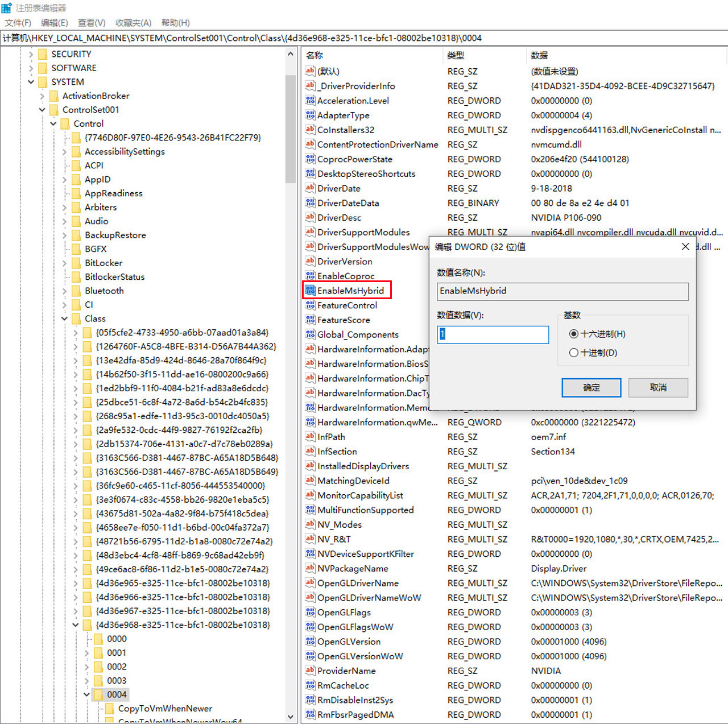Select the RmFbsrPagedDMA value name
This screenshot has width=728, height=724.
(355, 715)
